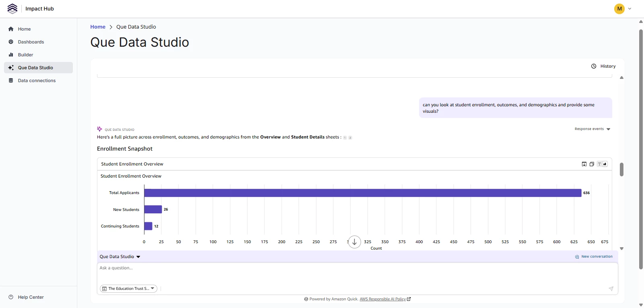Click the scroll-to-bottom arrow button
This screenshot has width=644, height=308.
(x=354, y=242)
